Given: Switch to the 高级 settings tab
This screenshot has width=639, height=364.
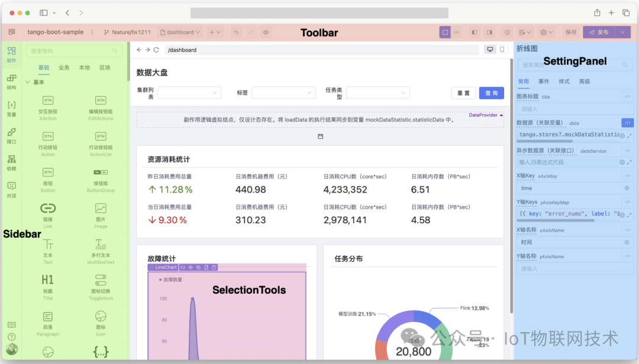Looking at the screenshot, I should (x=585, y=82).
